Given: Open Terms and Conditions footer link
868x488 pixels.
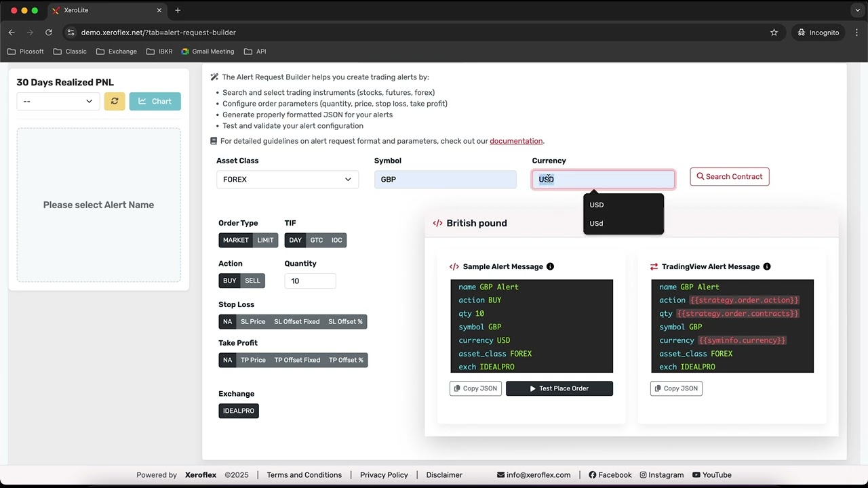Looking at the screenshot, I should (x=304, y=475).
